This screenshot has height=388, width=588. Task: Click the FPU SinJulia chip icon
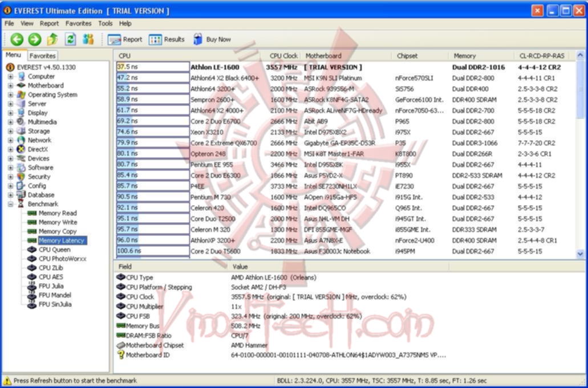tap(32, 304)
